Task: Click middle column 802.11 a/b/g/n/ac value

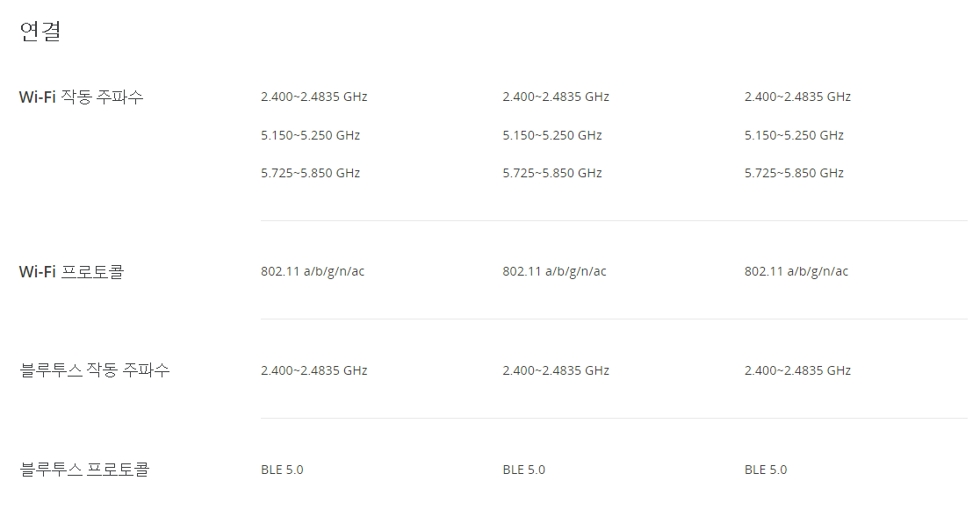Action: pos(554,272)
